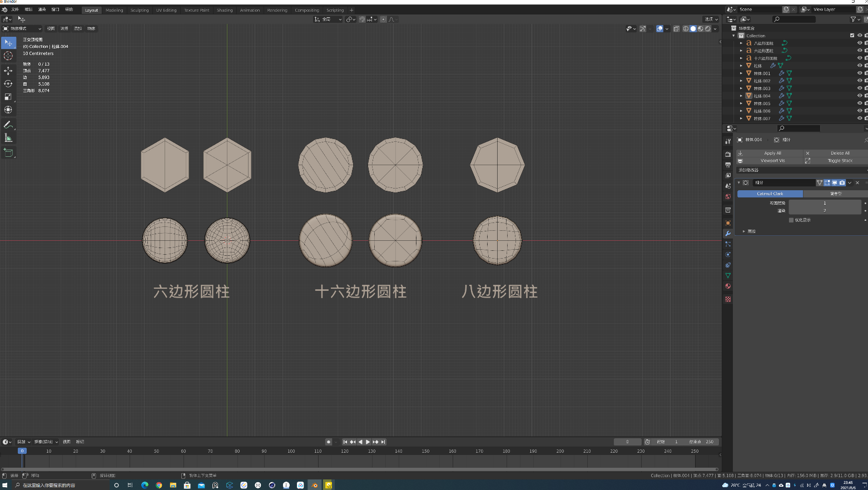Activate the Select Box tool

point(8,43)
